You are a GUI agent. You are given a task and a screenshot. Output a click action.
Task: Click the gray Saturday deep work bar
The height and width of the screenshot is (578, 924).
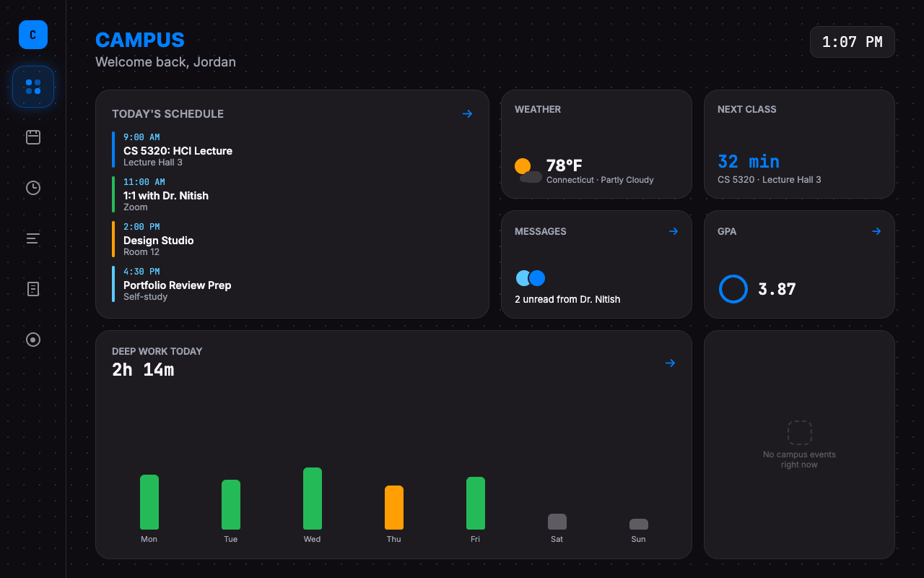pyautogui.click(x=557, y=522)
